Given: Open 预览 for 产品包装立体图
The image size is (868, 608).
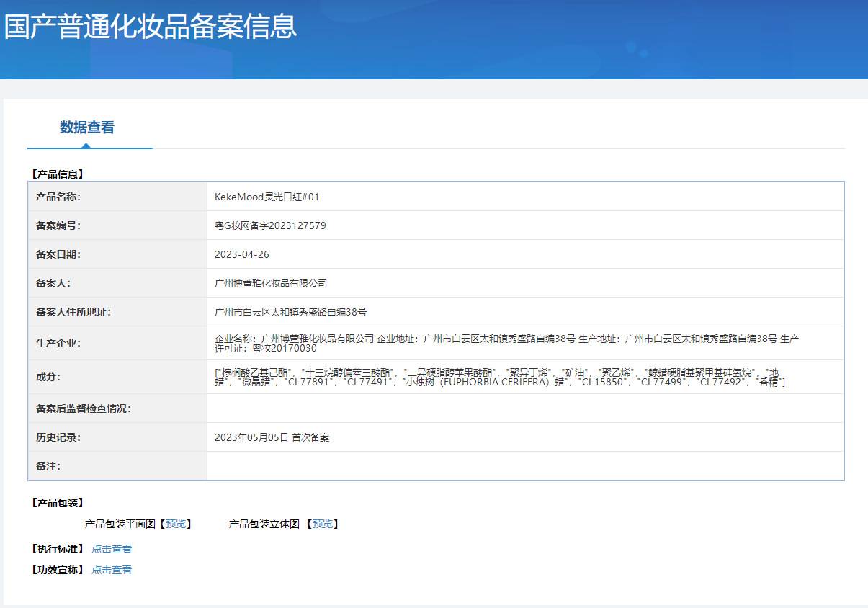Looking at the screenshot, I should point(323,524).
